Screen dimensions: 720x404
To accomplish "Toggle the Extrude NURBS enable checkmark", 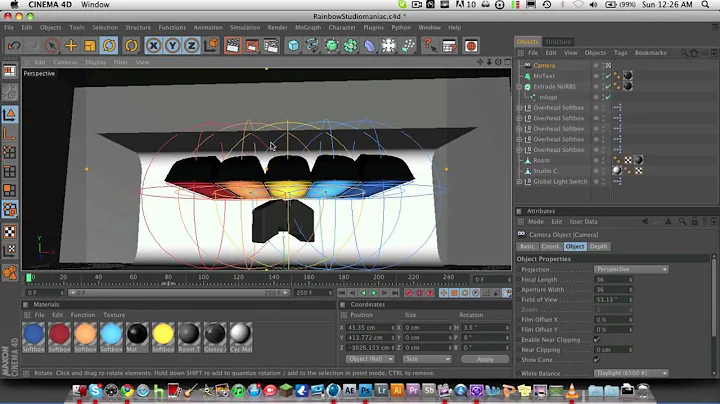I will (x=608, y=86).
